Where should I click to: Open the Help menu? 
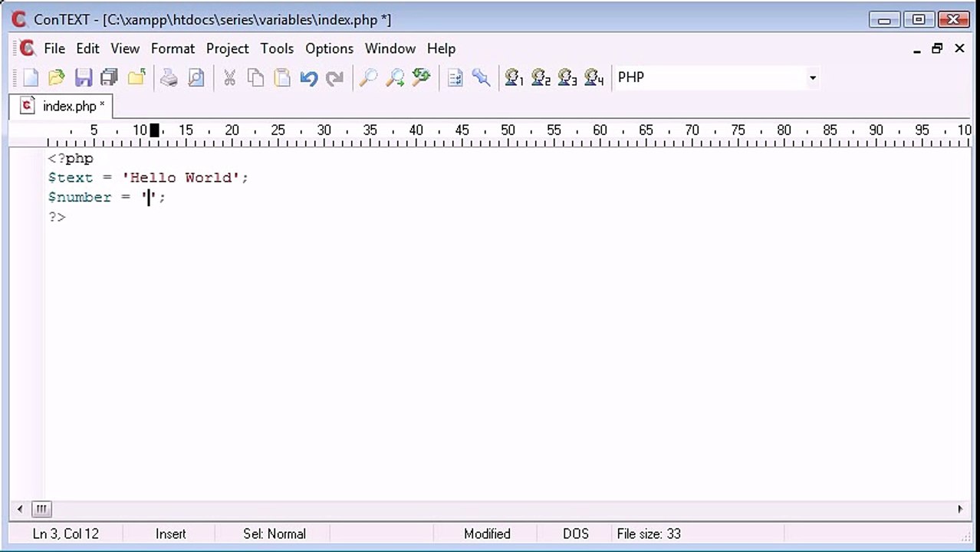[441, 48]
